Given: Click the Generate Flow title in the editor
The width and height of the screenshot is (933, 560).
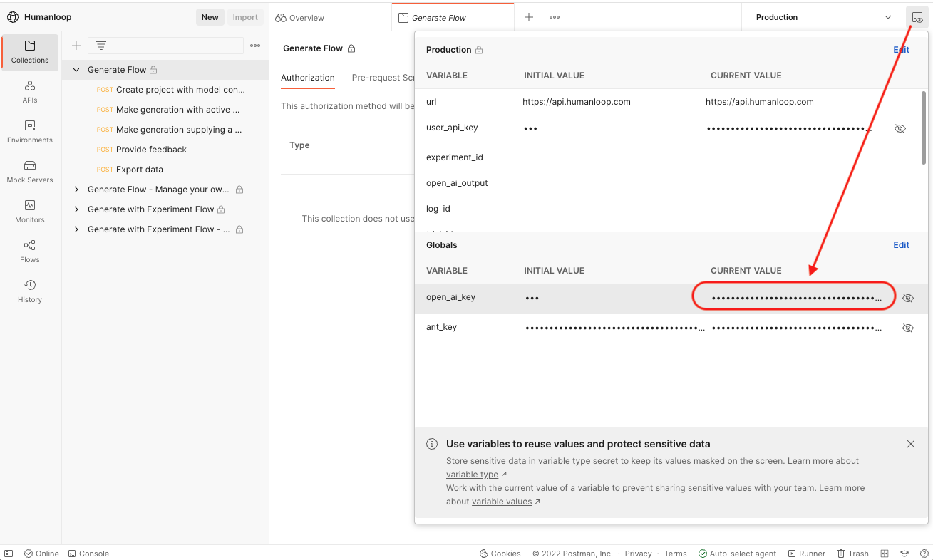Looking at the screenshot, I should coord(313,48).
